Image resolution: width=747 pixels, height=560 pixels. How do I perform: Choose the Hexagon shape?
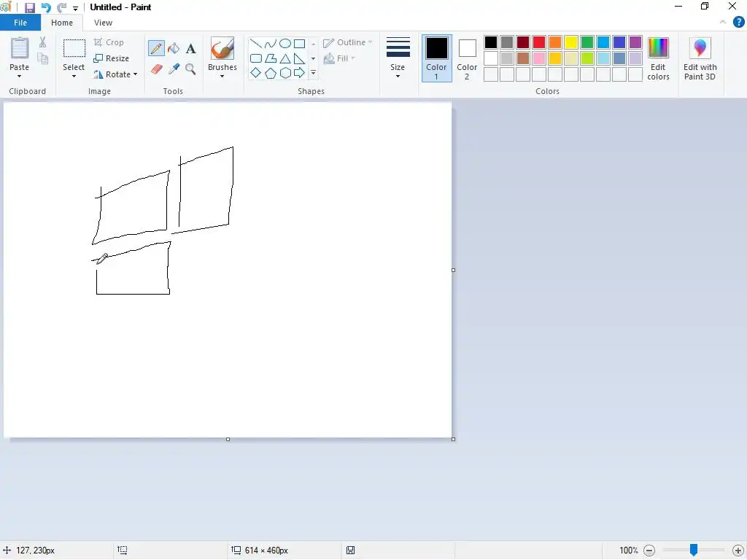pyautogui.click(x=285, y=73)
